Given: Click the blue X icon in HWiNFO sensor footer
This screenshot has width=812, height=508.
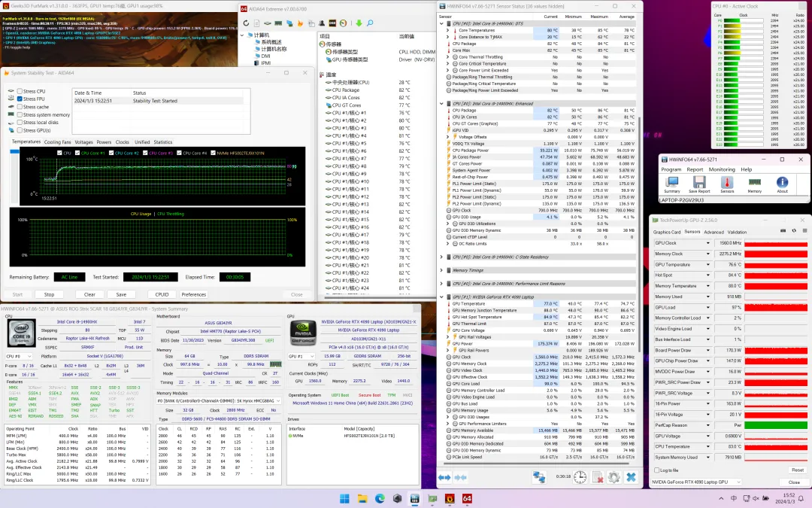Looking at the screenshot, I should click(x=631, y=477).
